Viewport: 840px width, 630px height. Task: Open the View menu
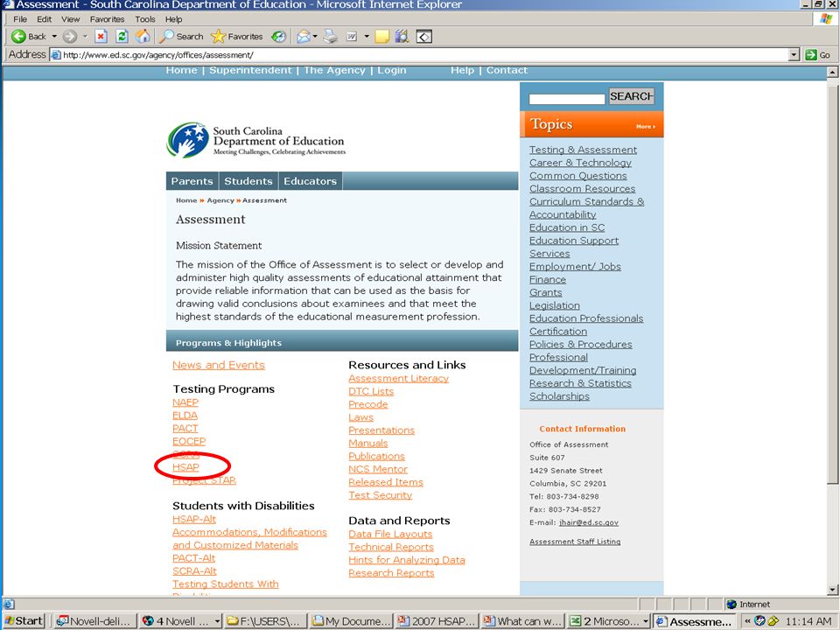70,19
